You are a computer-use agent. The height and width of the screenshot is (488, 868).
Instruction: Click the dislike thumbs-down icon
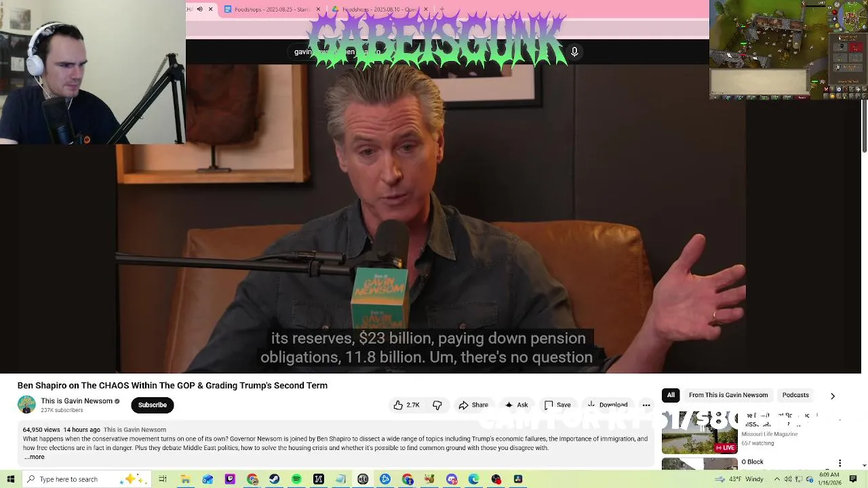437,405
